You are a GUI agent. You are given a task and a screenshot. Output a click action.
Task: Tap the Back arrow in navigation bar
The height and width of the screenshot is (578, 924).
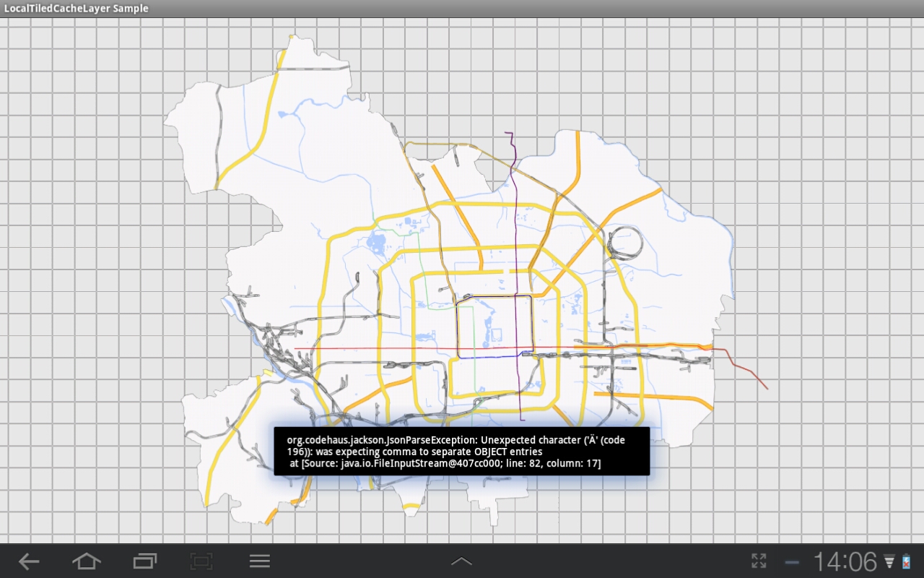point(29,561)
